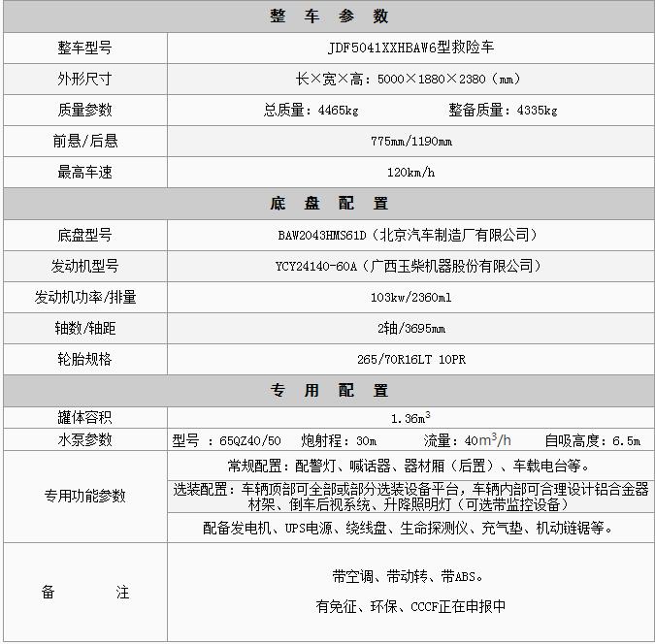Select the JDF5041XXHBAW6型救险车 model value

pyautogui.click(x=410, y=48)
